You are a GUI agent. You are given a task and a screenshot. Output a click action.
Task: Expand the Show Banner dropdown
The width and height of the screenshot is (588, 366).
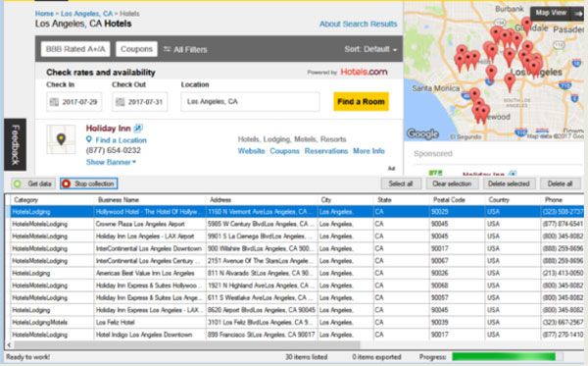click(111, 162)
